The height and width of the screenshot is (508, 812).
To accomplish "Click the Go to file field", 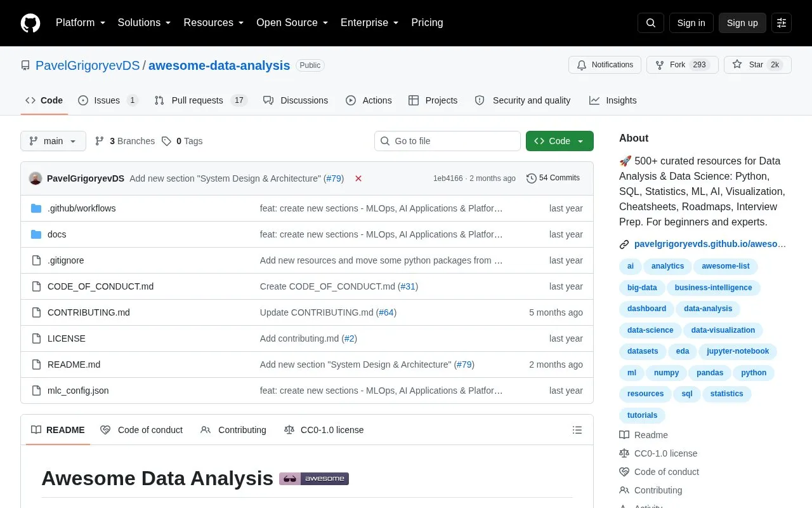I will tap(447, 141).
